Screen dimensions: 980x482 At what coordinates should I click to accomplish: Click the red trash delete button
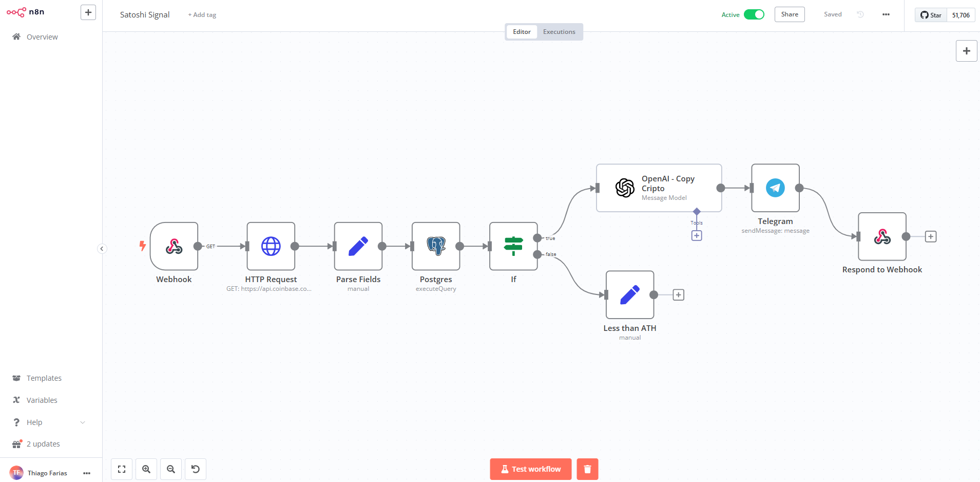[588, 469]
